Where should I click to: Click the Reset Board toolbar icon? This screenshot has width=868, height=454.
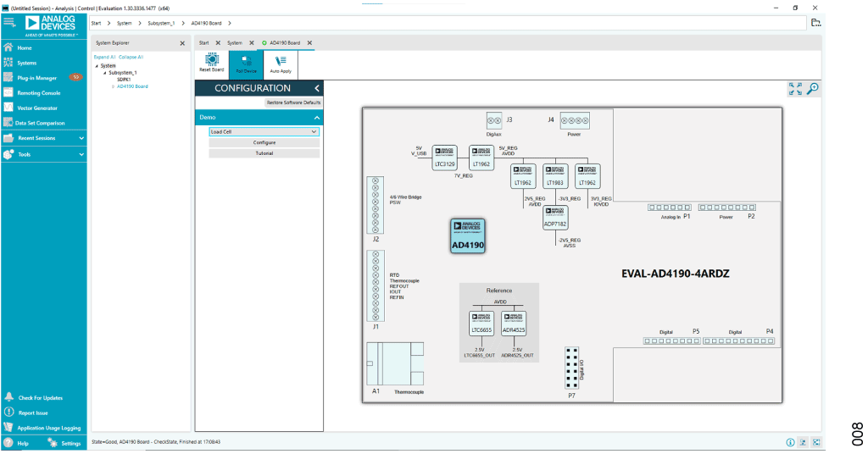(211, 64)
